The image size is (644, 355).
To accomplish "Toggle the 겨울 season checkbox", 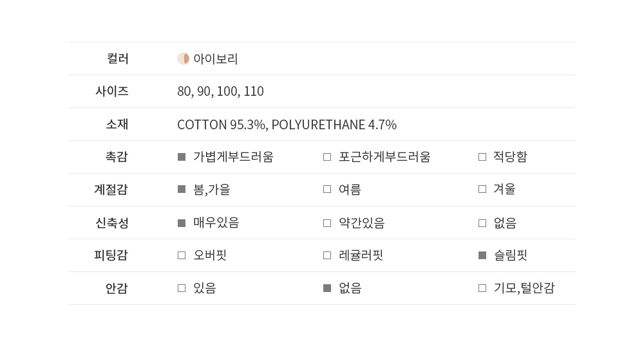I will pyautogui.click(x=482, y=190).
